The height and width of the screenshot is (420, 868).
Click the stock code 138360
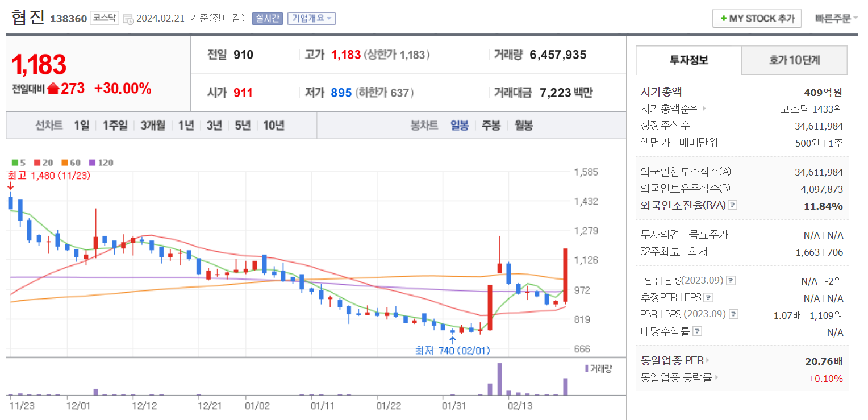click(69, 19)
